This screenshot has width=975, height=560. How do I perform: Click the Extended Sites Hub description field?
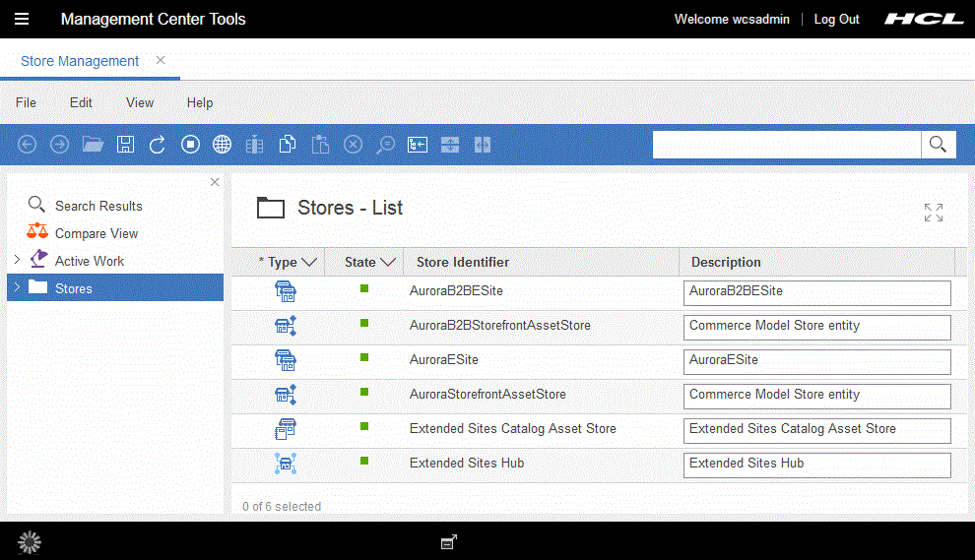[816, 464]
